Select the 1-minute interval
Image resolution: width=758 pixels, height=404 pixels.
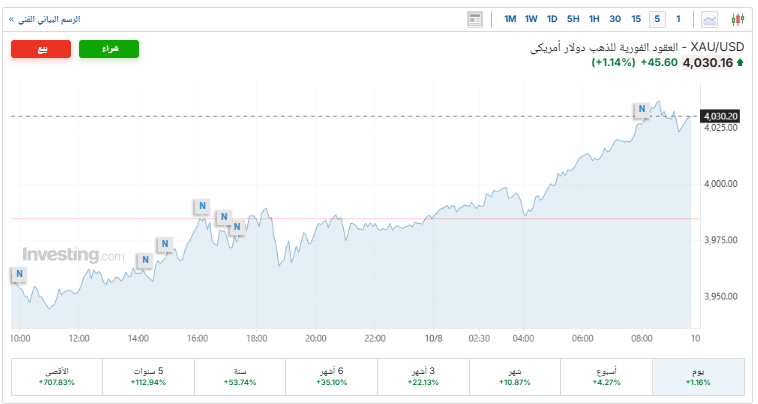[678, 19]
